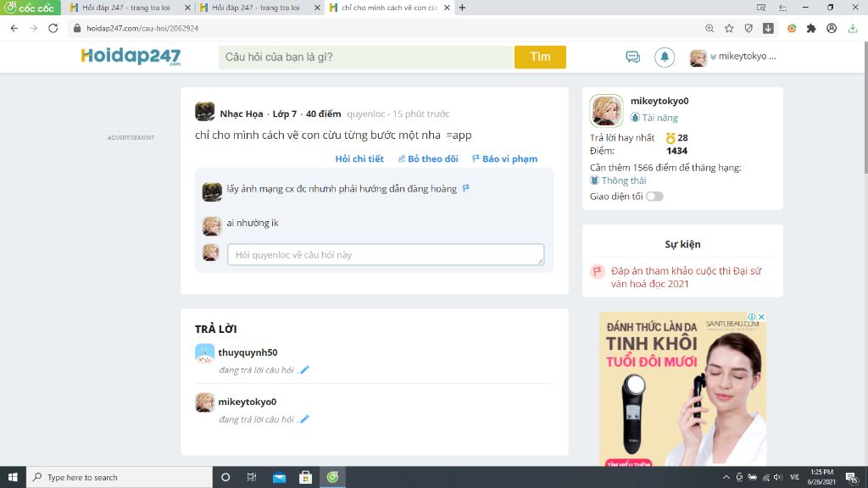Open a new tab with the plus icon
868x488 pixels.
(x=462, y=8)
